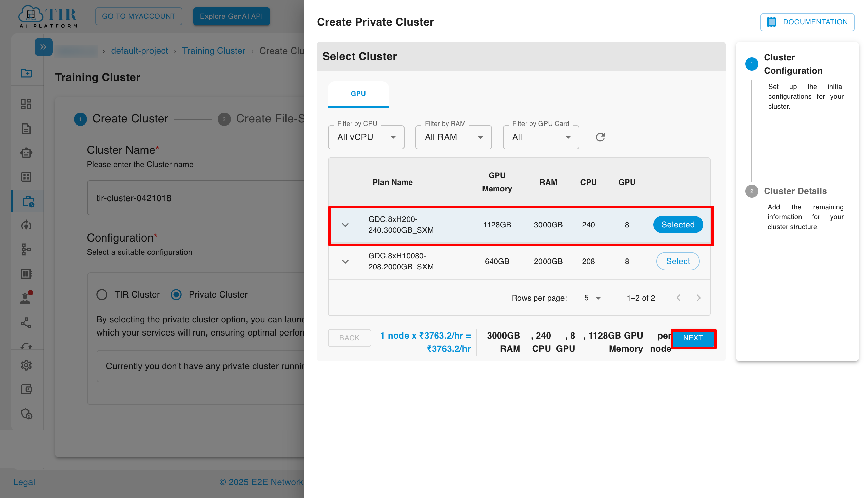The width and height of the screenshot is (868, 498).
Task: Expand the GDC.8xH200 plan row details
Action: (x=345, y=225)
